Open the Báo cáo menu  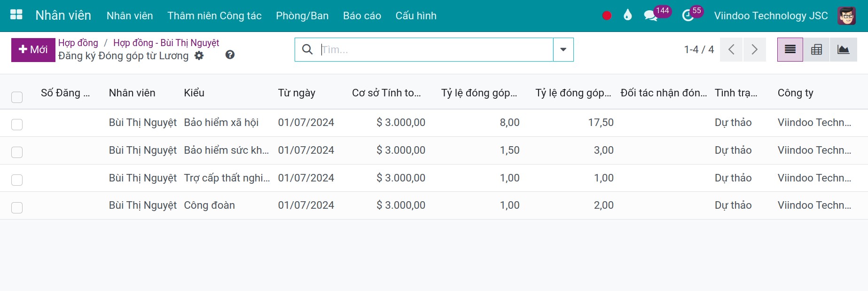click(x=362, y=16)
